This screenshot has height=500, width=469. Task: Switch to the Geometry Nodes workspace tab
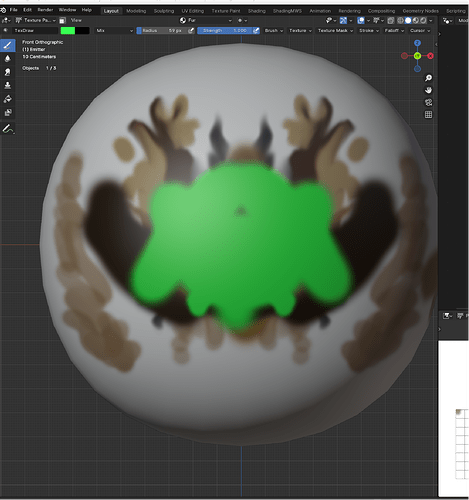pos(420,11)
